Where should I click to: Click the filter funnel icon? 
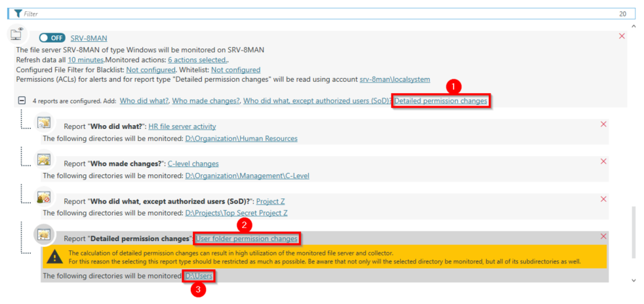tap(18, 13)
